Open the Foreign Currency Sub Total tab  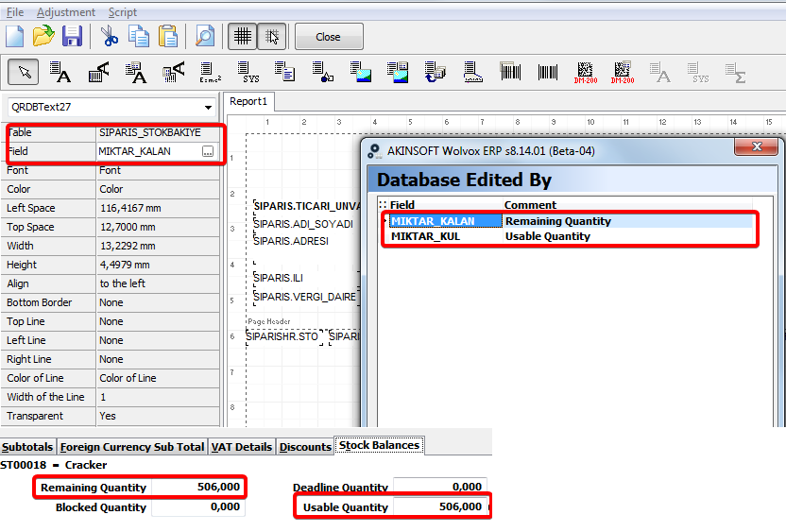coord(132,447)
